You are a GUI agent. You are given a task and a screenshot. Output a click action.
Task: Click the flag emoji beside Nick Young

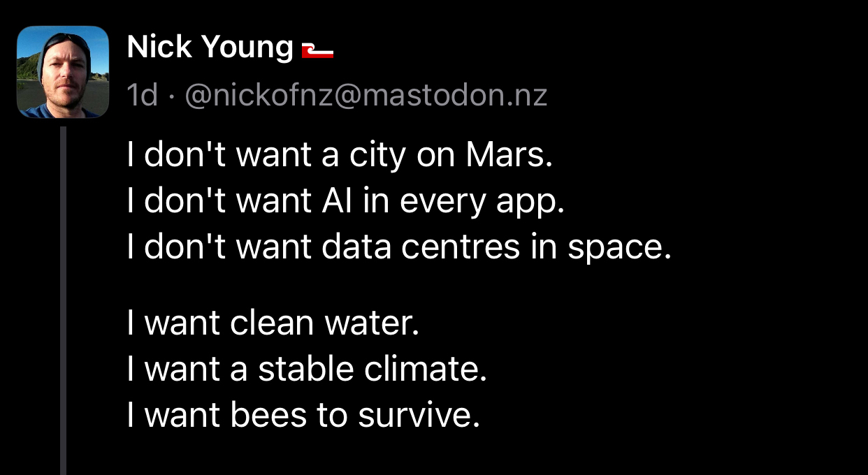[317, 51]
